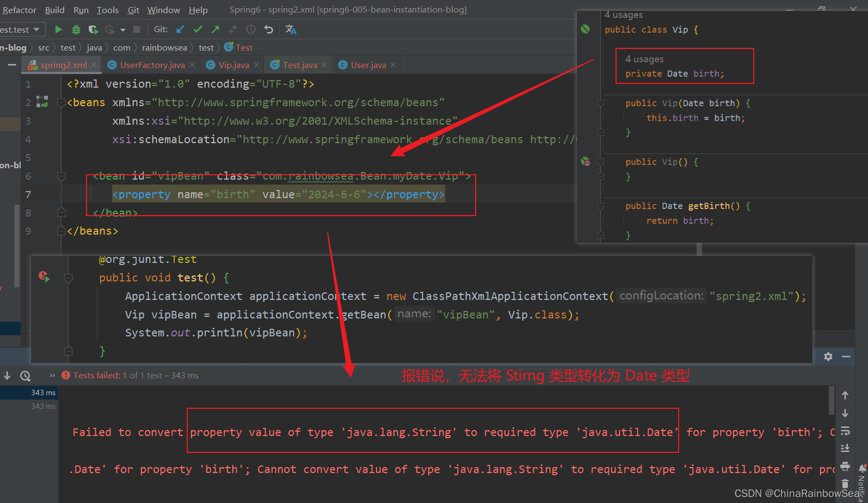
Task: Open the Run menu
Action: (x=81, y=10)
